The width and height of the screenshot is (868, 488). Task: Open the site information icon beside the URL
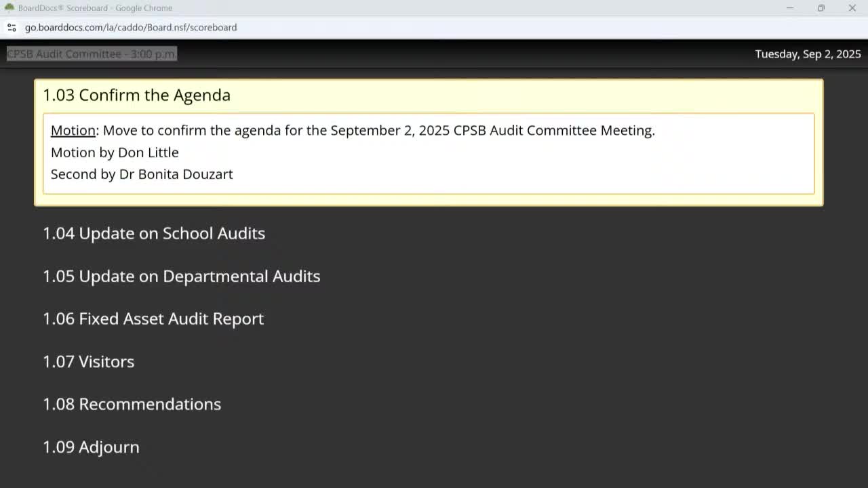pyautogui.click(x=12, y=28)
